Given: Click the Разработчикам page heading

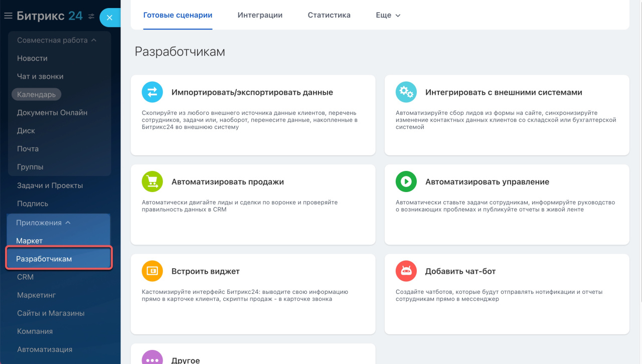Looking at the screenshot, I should pos(180,52).
